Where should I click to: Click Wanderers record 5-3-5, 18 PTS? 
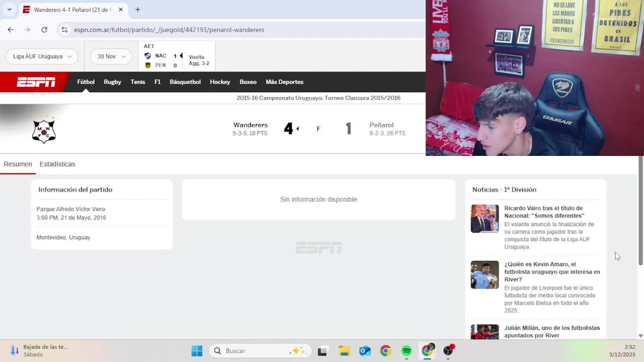tap(250, 133)
